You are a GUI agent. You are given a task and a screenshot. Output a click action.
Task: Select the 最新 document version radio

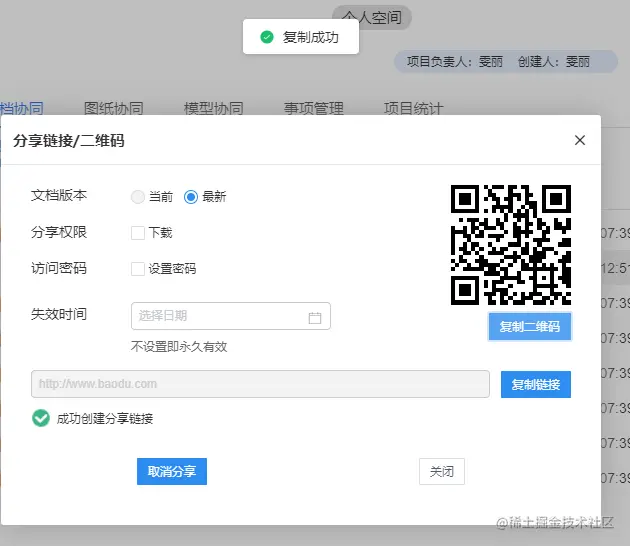pos(191,197)
